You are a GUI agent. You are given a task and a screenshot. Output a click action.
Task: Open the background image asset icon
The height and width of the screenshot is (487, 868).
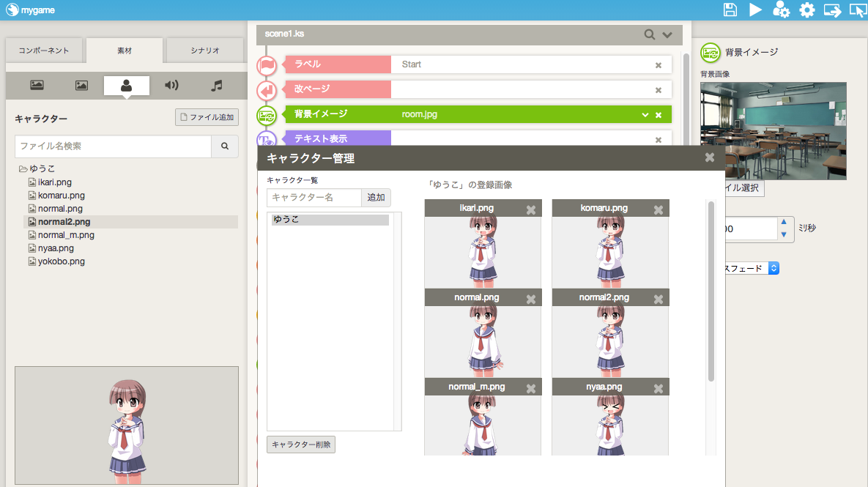37,85
